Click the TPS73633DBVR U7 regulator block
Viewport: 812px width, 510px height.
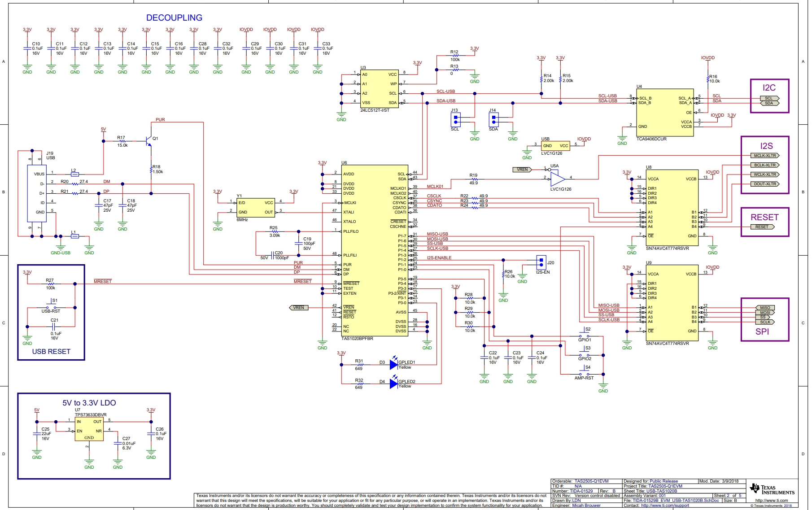tap(89, 429)
